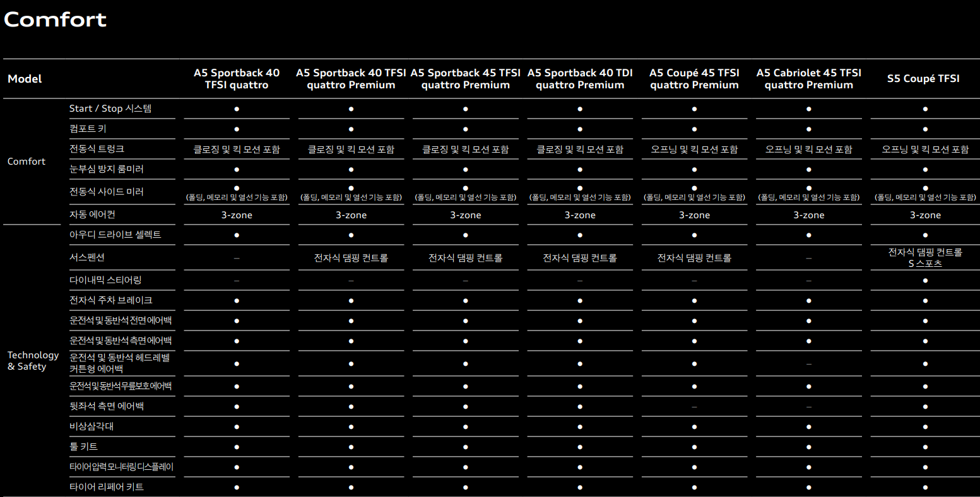Click the A5 Sportback 40 TFSI quattro column header

tap(237, 79)
